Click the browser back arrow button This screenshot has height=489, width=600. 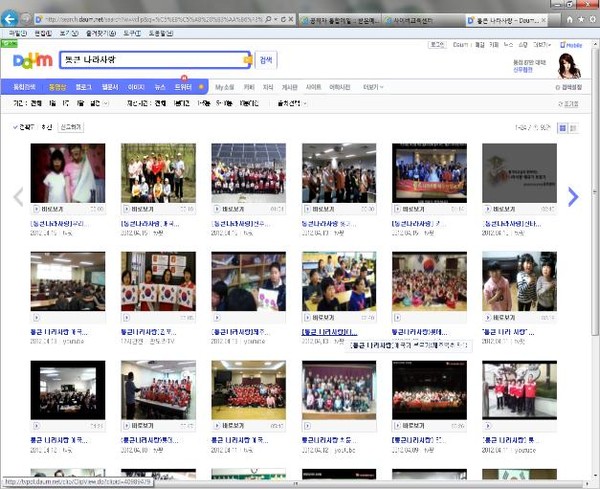(11, 19)
